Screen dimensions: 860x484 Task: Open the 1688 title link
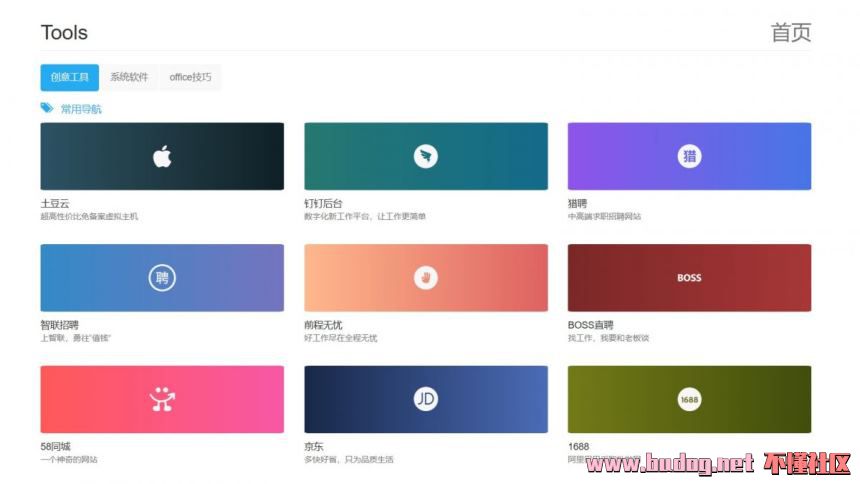tap(579, 447)
